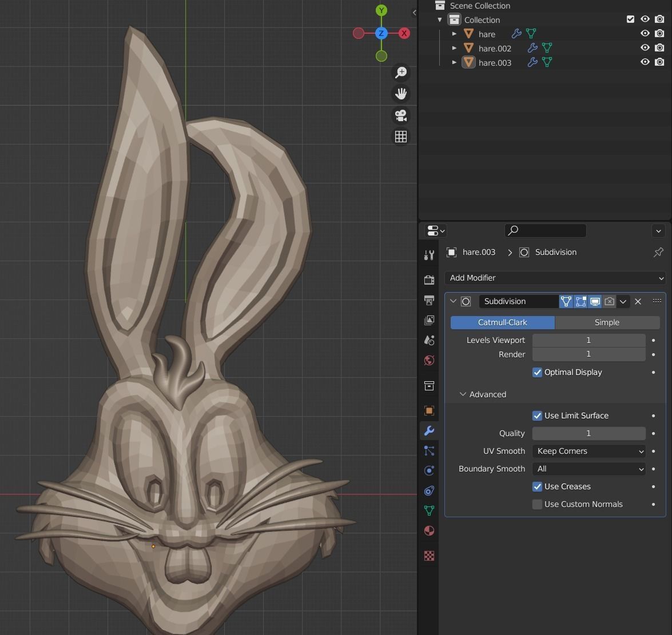Hide hare.002 in viewport
Screen dimensions: 672x635
click(x=645, y=47)
